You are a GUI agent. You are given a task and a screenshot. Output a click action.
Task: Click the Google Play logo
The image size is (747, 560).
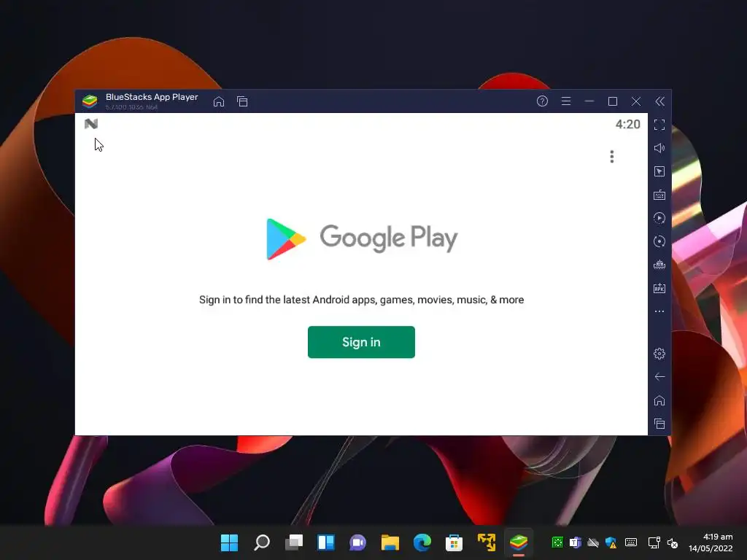362,238
